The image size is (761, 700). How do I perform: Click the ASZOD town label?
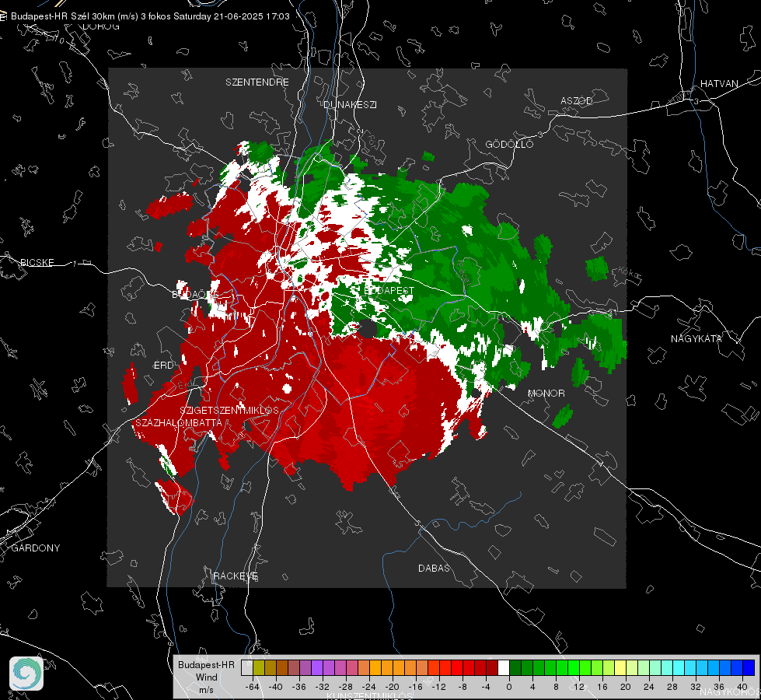pos(577,100)
